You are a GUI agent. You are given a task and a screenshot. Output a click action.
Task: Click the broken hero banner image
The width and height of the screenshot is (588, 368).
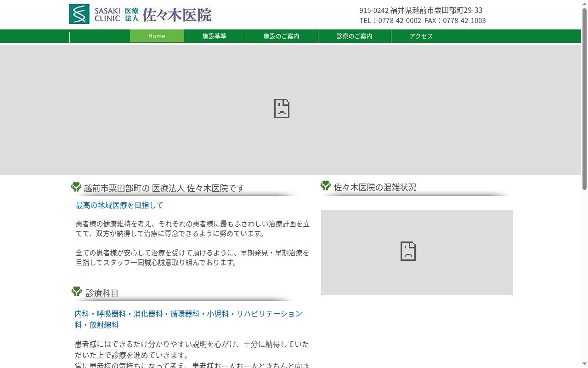(x=290, y=109)
